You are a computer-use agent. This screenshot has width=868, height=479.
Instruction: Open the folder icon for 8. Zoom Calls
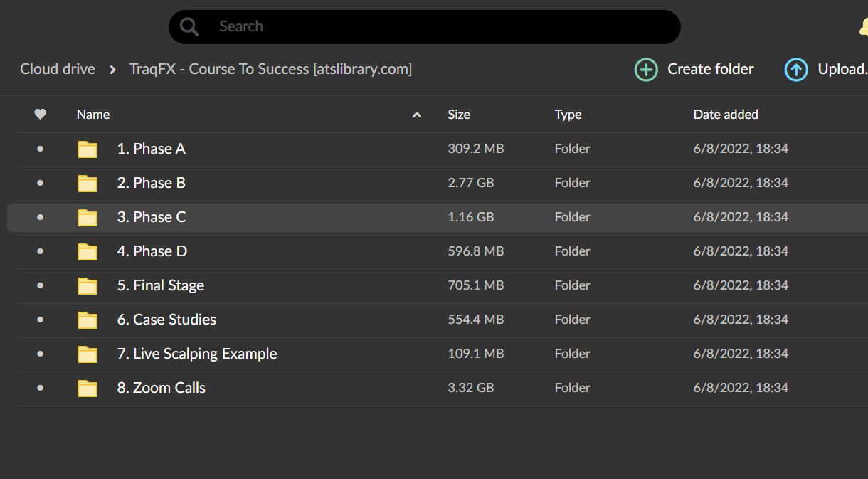pyautogui.click(x=87, y=389)
